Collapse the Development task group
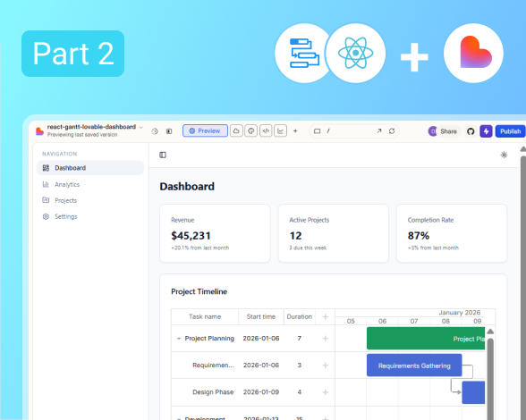The width and height of the screenshot is (526, 420). pyautogui.click(x=179, y=418)
